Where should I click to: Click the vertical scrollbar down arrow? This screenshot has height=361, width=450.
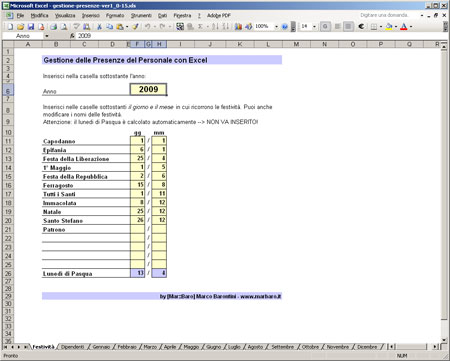444,340
